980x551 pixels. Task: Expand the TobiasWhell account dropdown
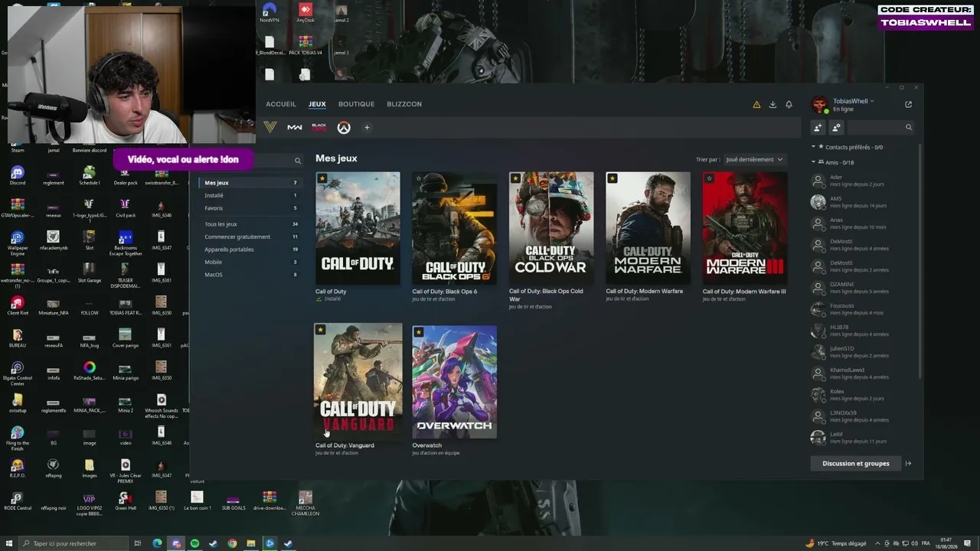pos(853,101)
